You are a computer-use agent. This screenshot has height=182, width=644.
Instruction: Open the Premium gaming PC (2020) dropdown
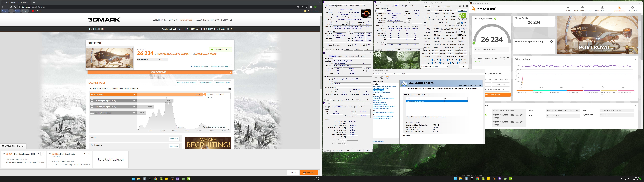point(134,101)
